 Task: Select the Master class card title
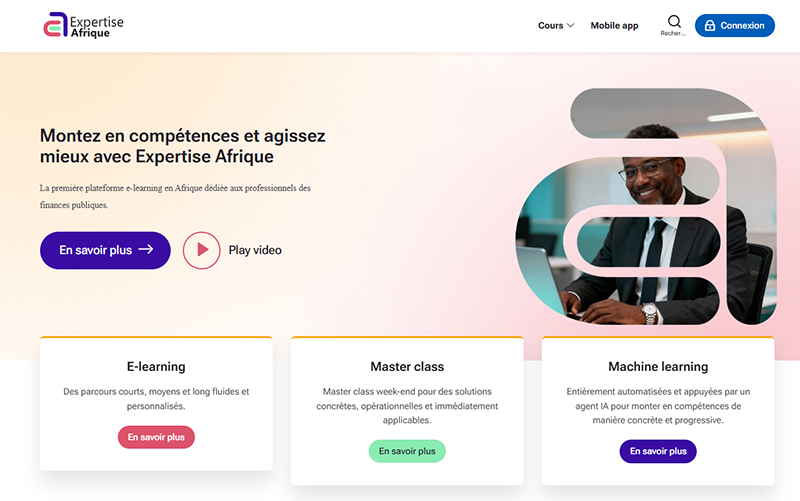[x=407, y=366]
